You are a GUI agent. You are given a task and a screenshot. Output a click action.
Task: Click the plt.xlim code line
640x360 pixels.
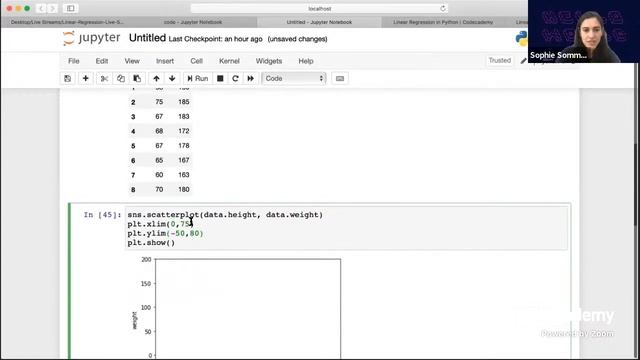(160, 224)
